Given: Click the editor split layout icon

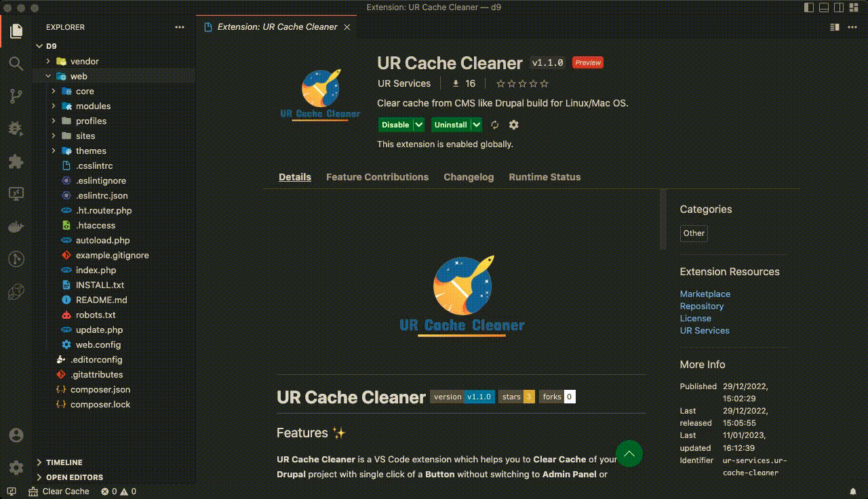Looking at the screenshot, I should coord(835,27).
